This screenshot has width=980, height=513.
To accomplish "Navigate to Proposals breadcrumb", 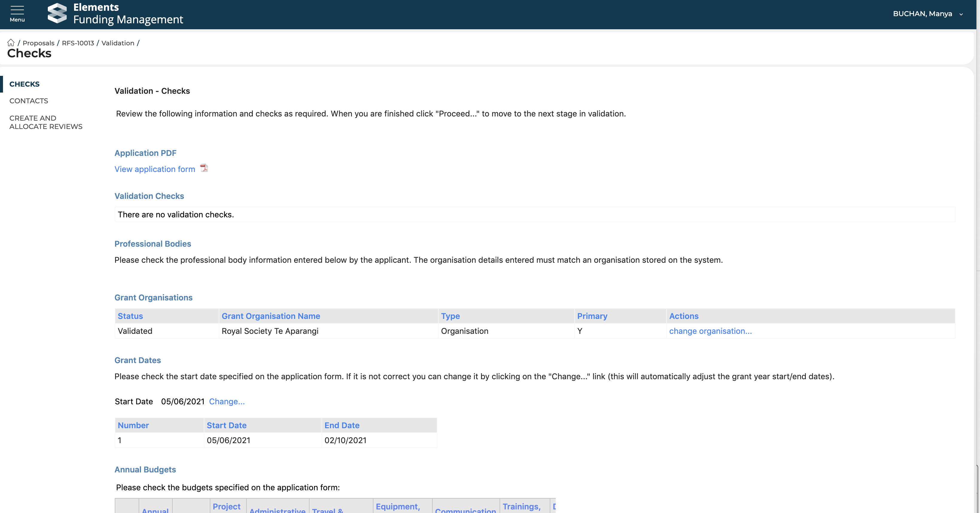I will 39,43.
